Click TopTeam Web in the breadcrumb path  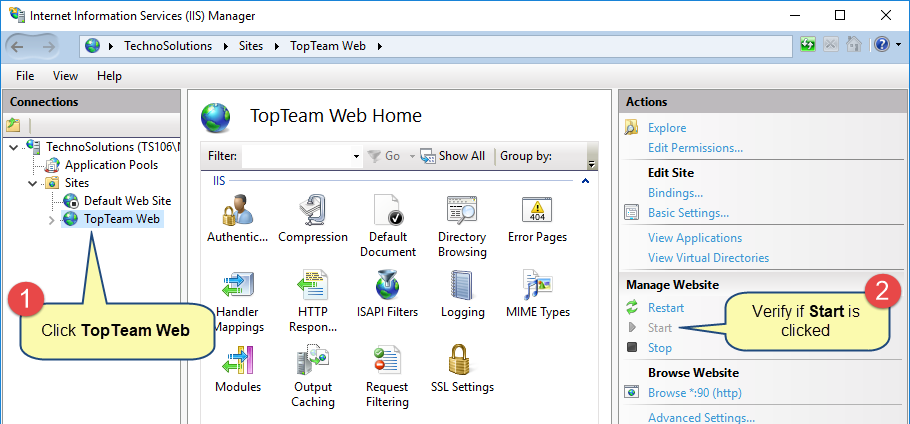328,46
